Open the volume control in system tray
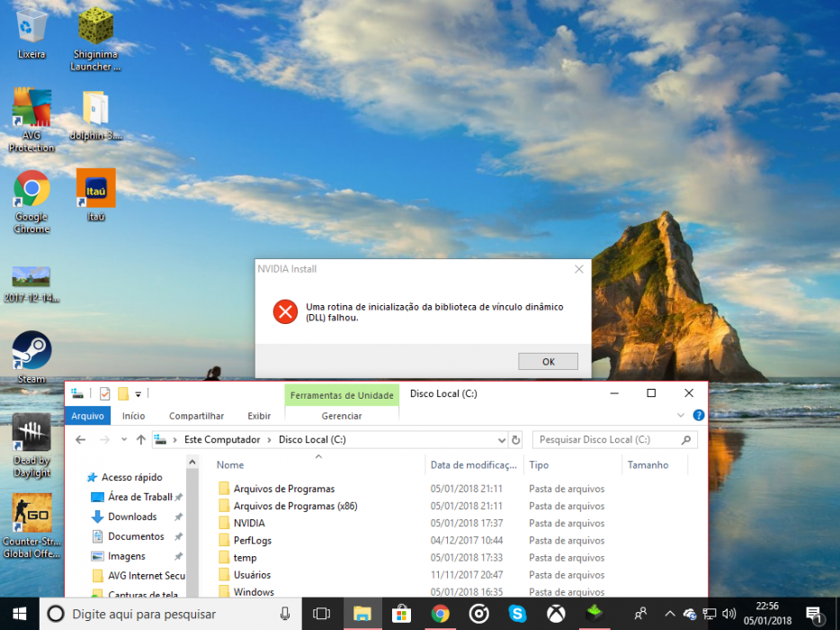840x630 pixels. 728,614
